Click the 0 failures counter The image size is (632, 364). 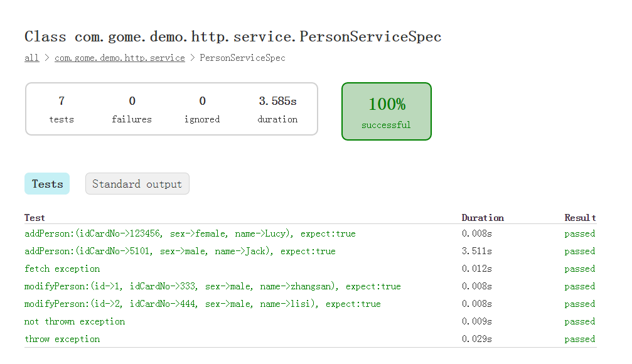(132, 109)
